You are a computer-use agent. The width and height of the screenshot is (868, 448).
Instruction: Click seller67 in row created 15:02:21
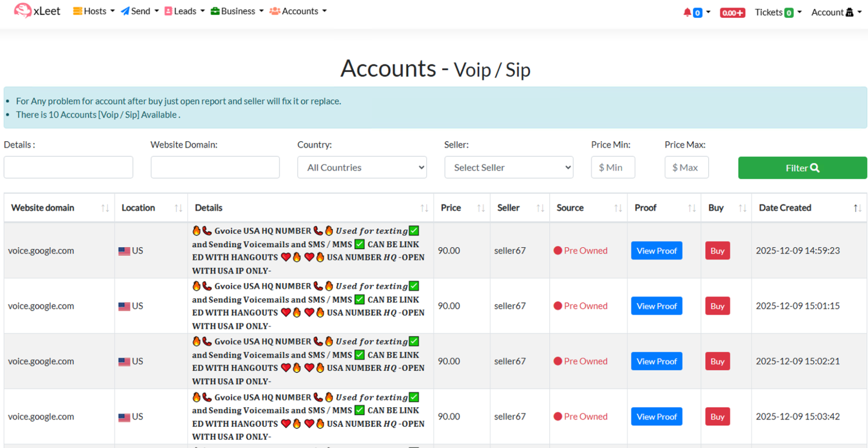click(510, 361)
